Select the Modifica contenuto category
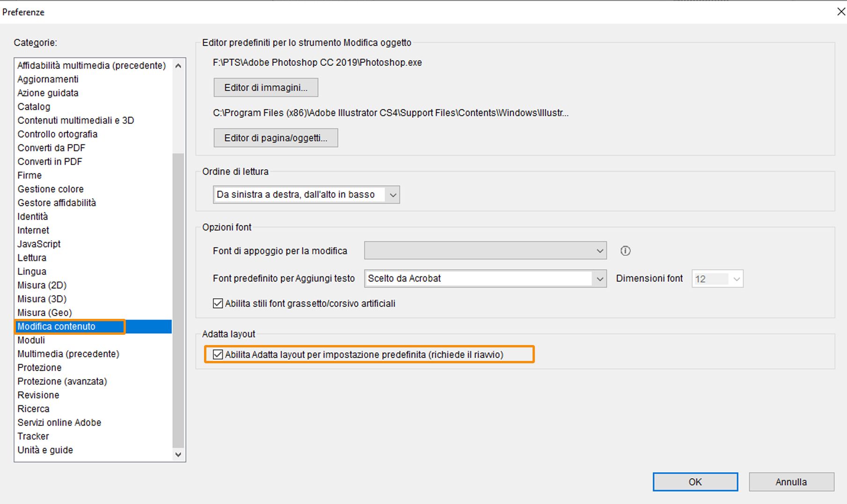Viewport: 847px width, 504px height. click(x=57, y=326)
